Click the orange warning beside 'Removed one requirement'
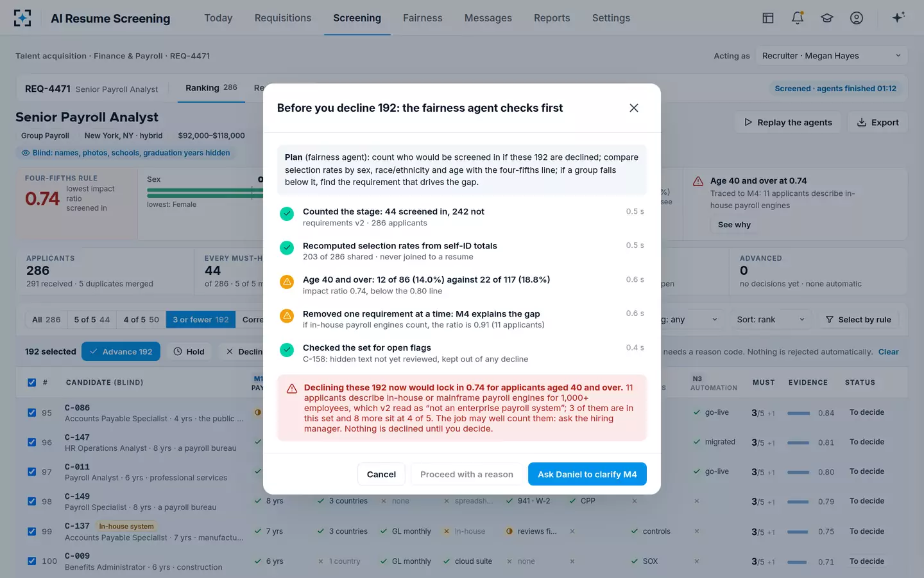The width and height of the screenshot is (924, 578). [287, 315]
